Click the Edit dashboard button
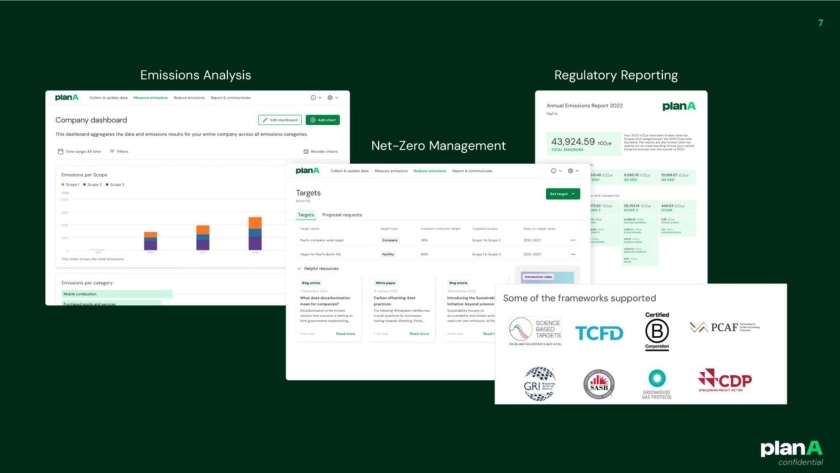This screenshot has width=840, height=473. coord(279,120)
